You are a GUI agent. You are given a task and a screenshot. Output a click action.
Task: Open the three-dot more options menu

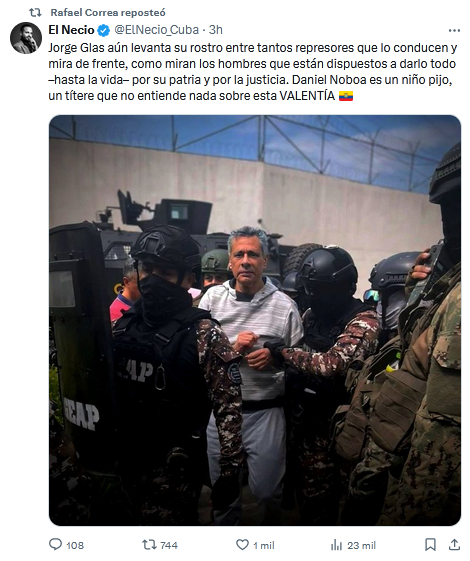tap(454, 31)
